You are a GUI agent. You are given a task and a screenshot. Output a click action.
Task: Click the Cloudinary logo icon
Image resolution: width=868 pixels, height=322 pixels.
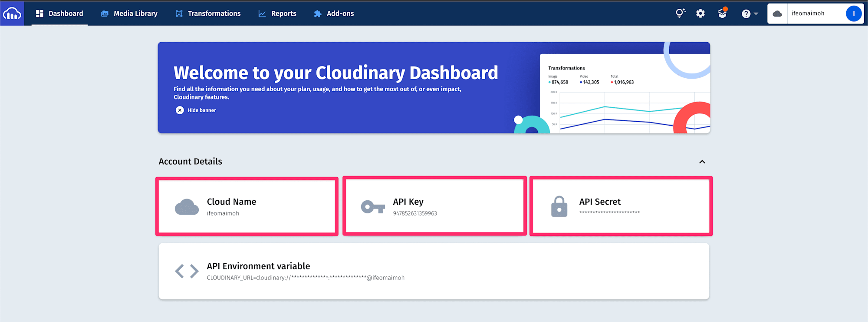(x=12, y=13)
